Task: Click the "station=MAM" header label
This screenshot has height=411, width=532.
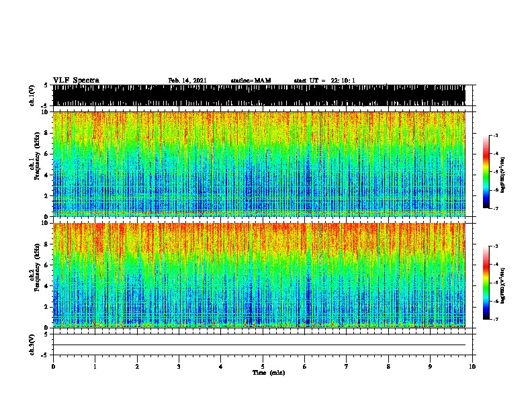Action: (x=251, y=81)
